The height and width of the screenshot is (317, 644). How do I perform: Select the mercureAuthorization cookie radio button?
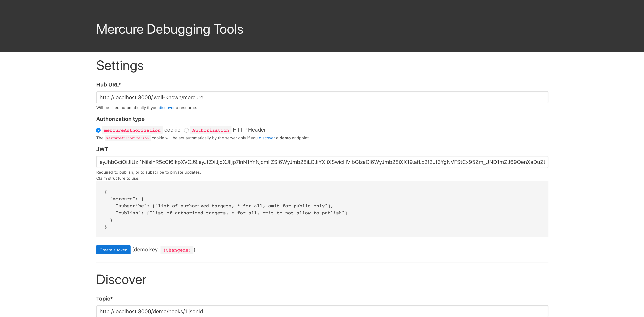pyautogui.click(x=98, y=130)
